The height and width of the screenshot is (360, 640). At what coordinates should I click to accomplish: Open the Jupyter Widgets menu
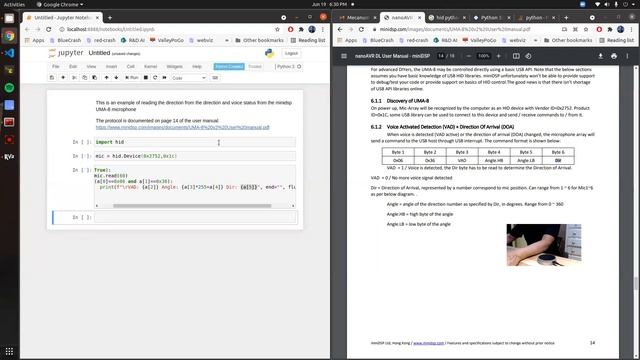click(174, 67)
